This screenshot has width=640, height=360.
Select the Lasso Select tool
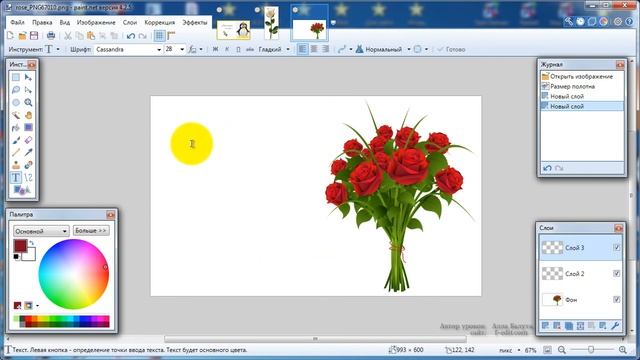pos(16,90)
